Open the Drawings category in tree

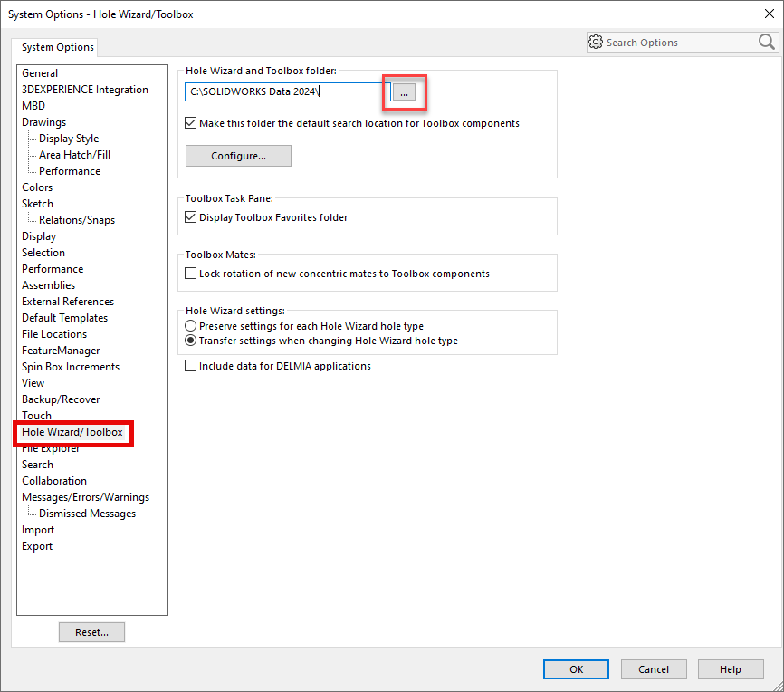click(43, 122)
